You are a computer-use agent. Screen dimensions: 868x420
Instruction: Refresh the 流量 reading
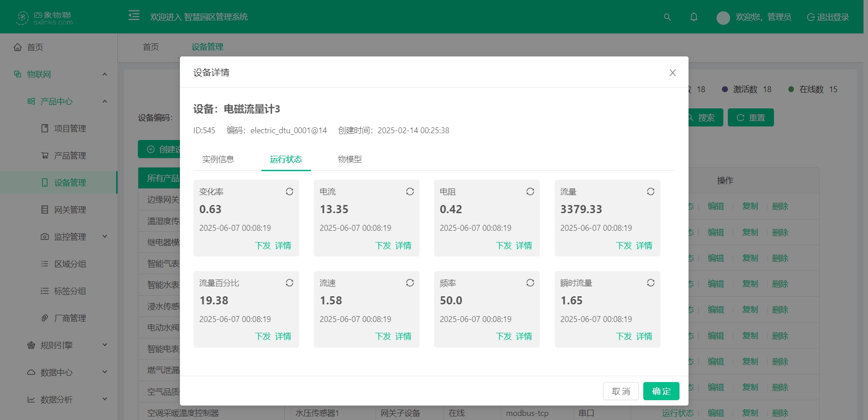coord(651,191)
